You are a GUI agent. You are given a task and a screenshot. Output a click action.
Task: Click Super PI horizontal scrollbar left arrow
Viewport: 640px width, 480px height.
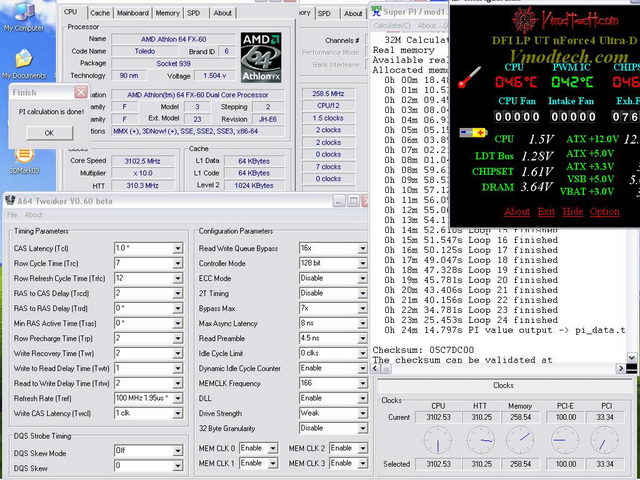pyautogui.click(x=376, y=369)
